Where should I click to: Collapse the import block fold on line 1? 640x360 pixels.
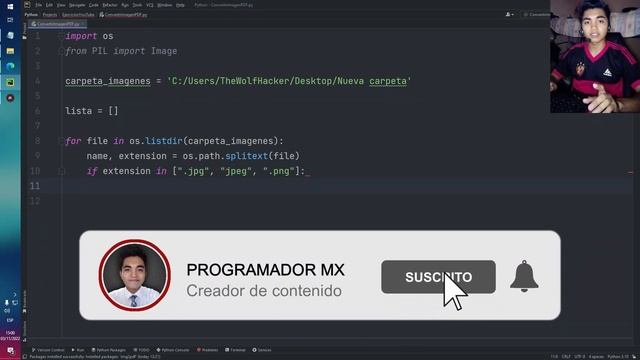click(61, 36)
